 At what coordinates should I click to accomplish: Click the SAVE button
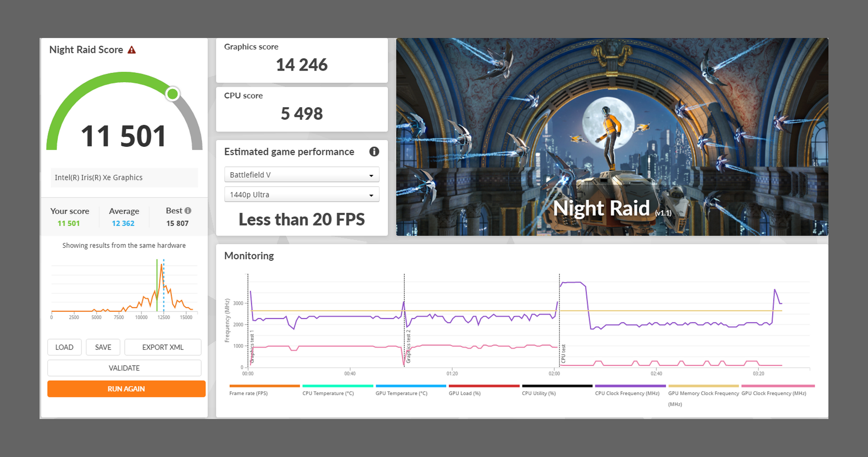(103, 347)
